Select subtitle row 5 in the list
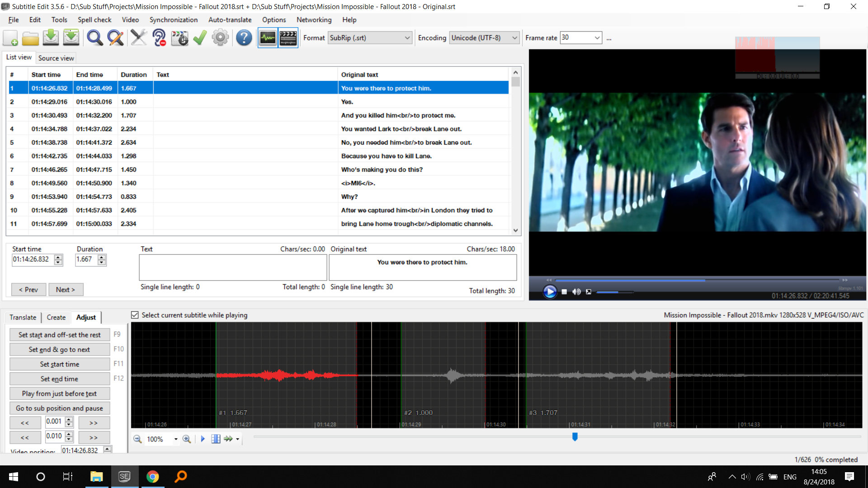Viewport: 868px width, 488px height. (x=259, y=142)
